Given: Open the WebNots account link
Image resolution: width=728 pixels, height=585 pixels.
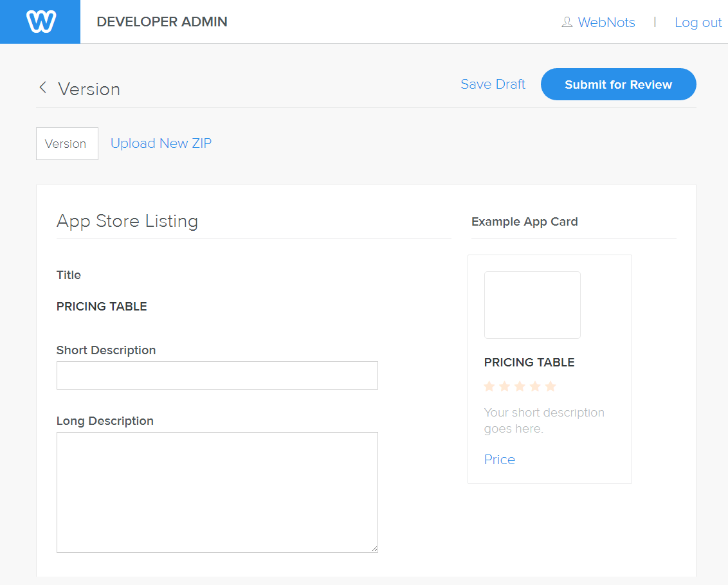Looking at the screenshot, I should tap(606, 22).
